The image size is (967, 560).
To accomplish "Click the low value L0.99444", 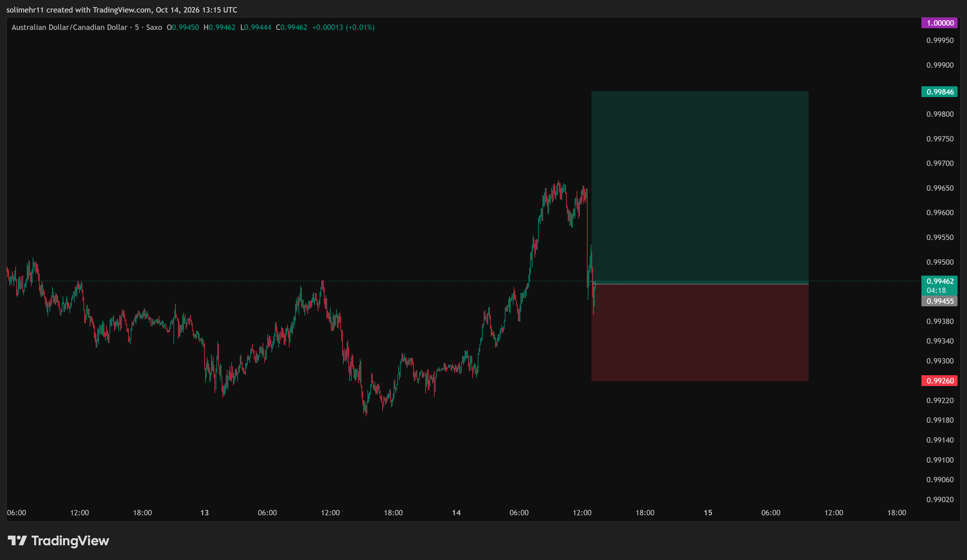I will [x=256, y=27].
